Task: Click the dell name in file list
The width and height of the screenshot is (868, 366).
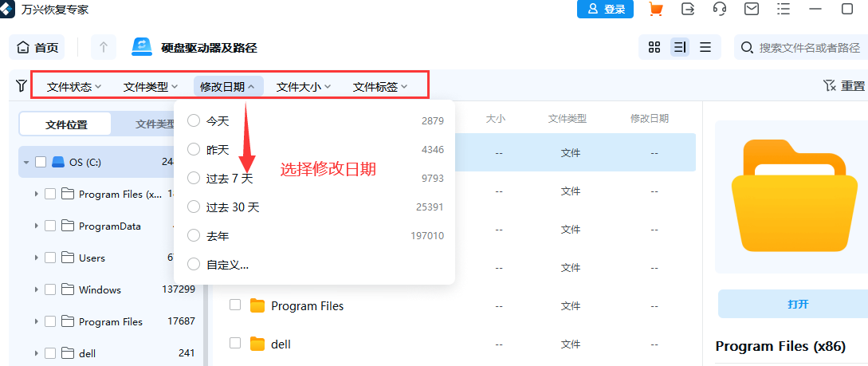Action: 281,344
